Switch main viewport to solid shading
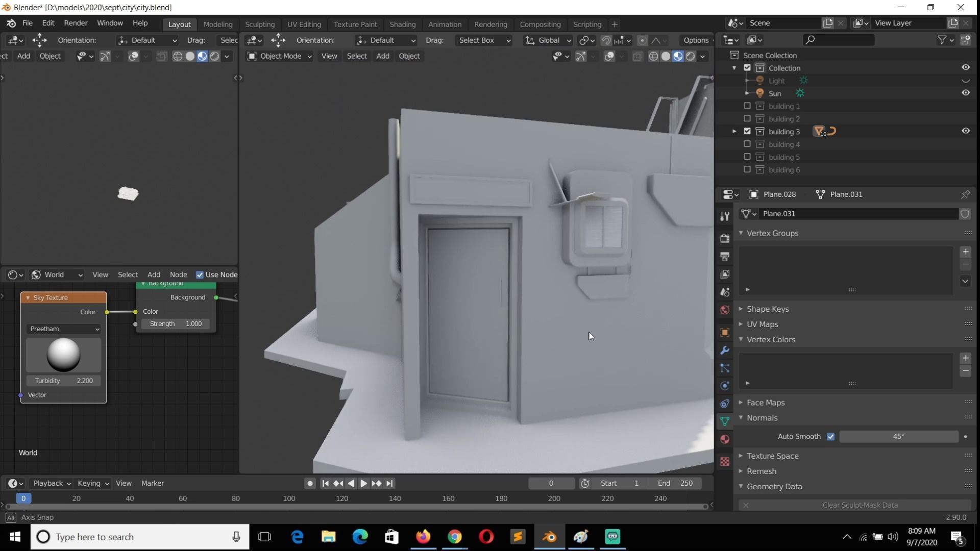This screenshot has height=551, width=980. (x=666, y=57)
